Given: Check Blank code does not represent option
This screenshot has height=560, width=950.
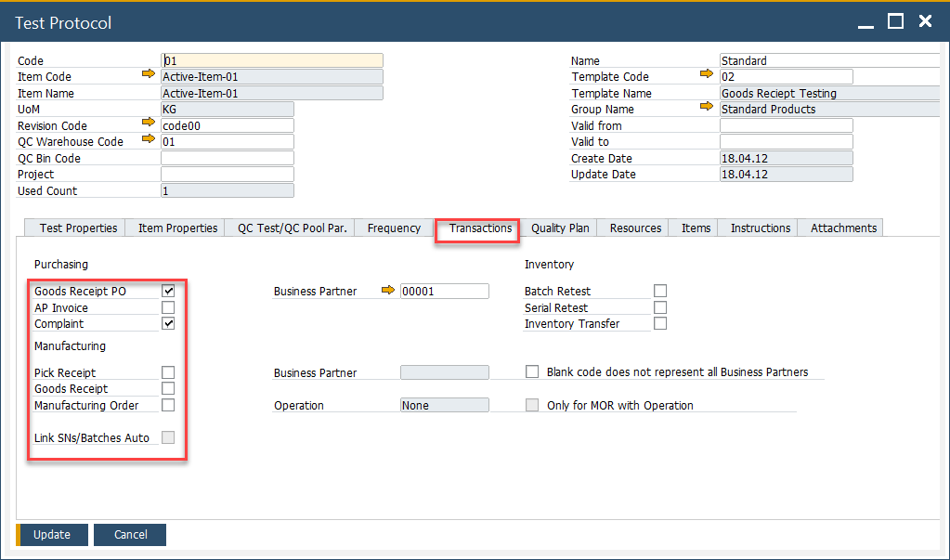Looking at the screenshot, I should [x=532, y=371].
